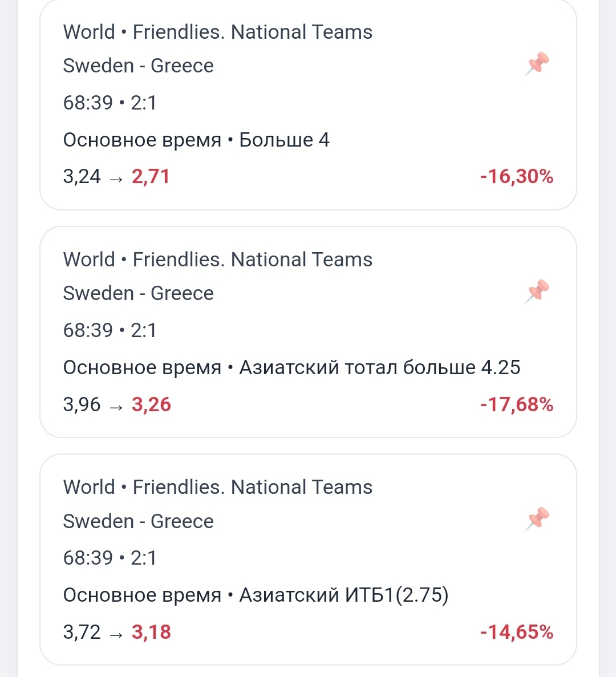This screenshot has width=616, height=677.
Task: Pin the Азиатский ИТБ1(2.75) card
Action: (537, 519)
